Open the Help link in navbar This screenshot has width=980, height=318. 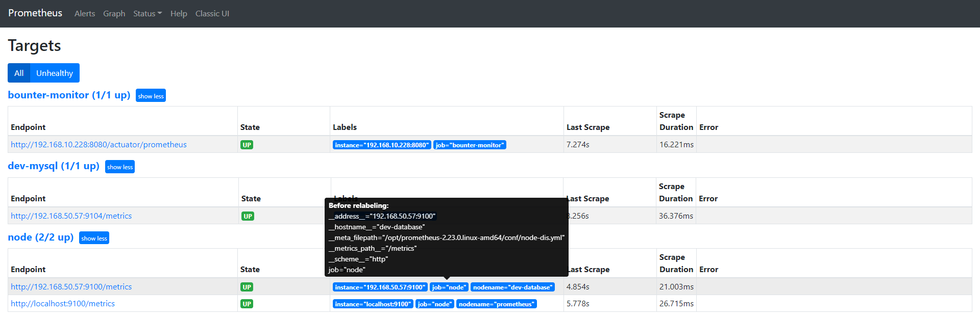click(179, 14)
